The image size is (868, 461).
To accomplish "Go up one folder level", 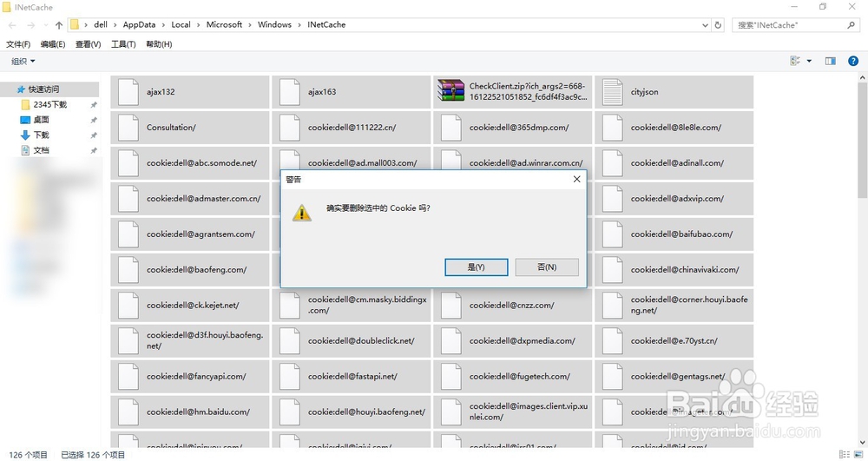I will point(59,25).
